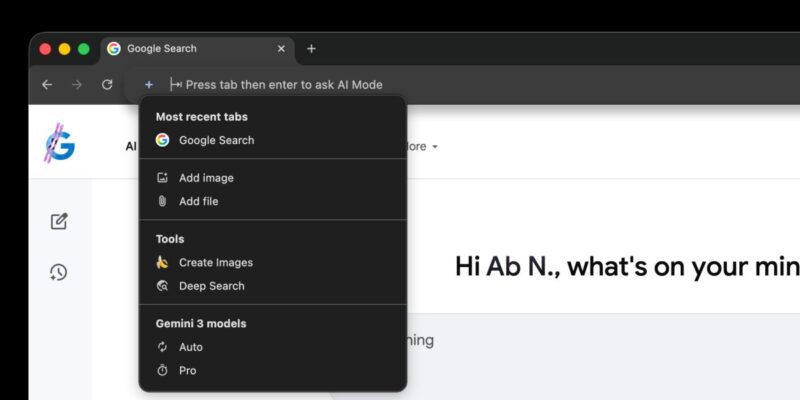Select the Pro Gemini model
The image size is (800, 400).
pos(273,371)
